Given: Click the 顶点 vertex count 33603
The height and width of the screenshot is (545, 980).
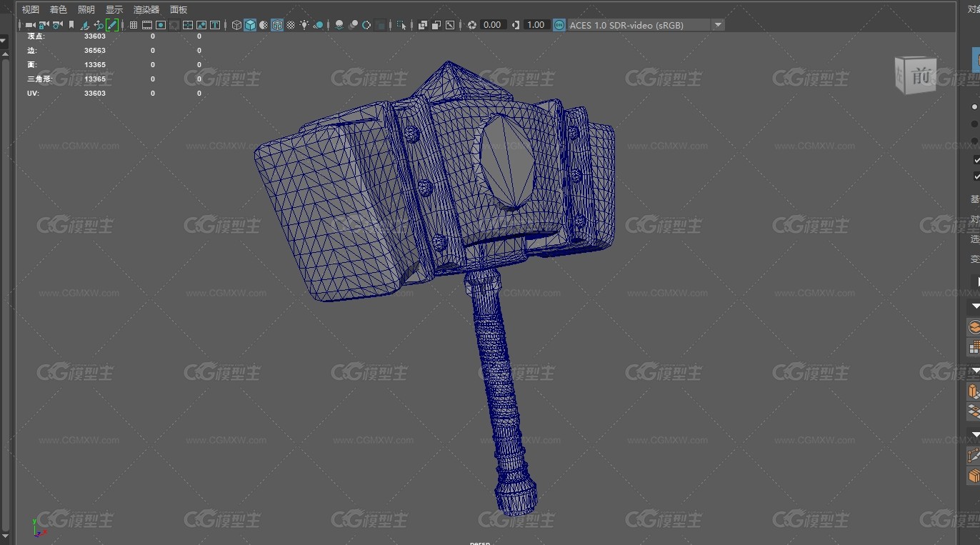Looking at the screenshot, I should [95, 36].
